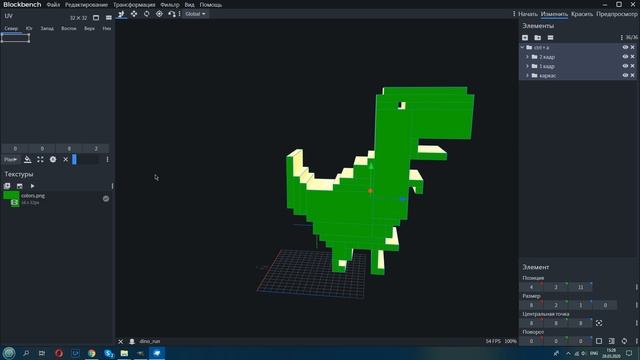
Task: Click square icon beside Поворот fields
Action: pos(599,341)
